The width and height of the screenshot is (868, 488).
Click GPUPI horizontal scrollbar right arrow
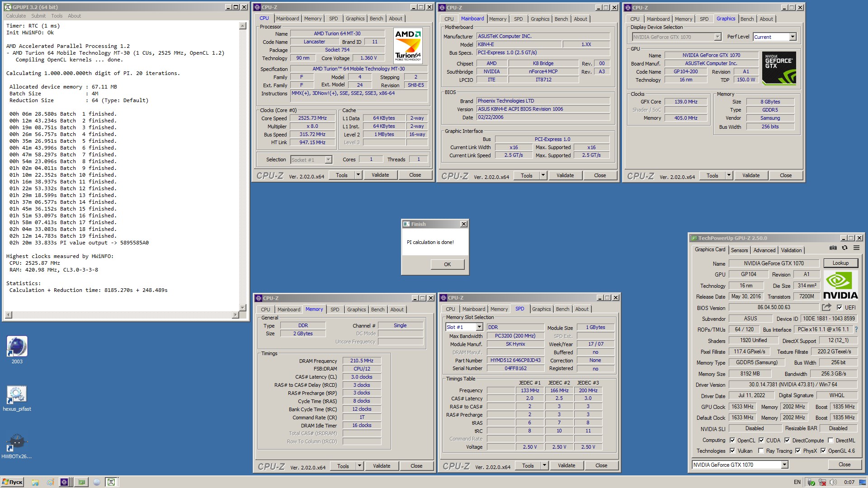click(235, 314)
